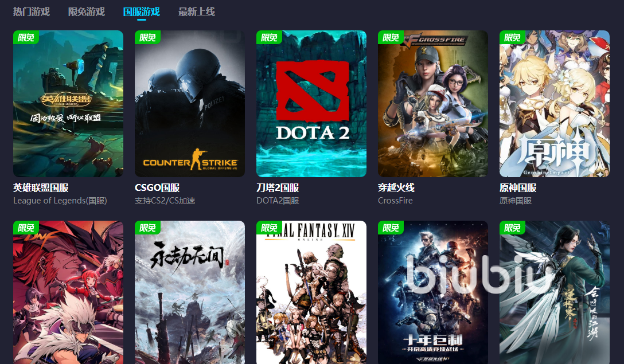
Task: Click the 限免 badge on DOTA 2
Action: pyautogui.click(x=269, y=37)
